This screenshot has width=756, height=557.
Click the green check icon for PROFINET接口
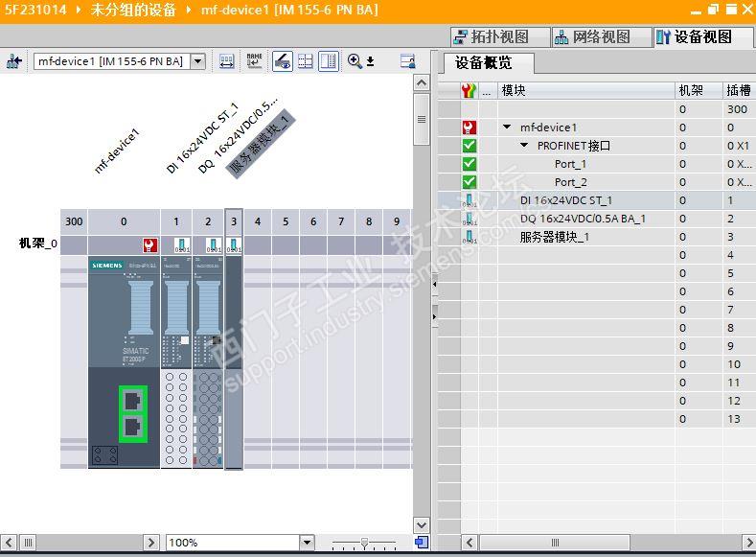(x=470, y=146)
